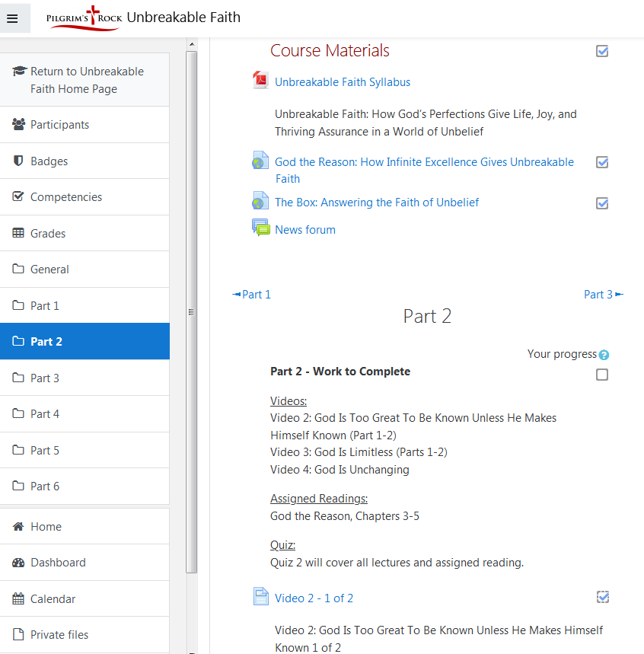Click the Pilgrim's Rock logo
This screenshot has height=654, width=644.
pyautogui.click(x=83, y=18)
